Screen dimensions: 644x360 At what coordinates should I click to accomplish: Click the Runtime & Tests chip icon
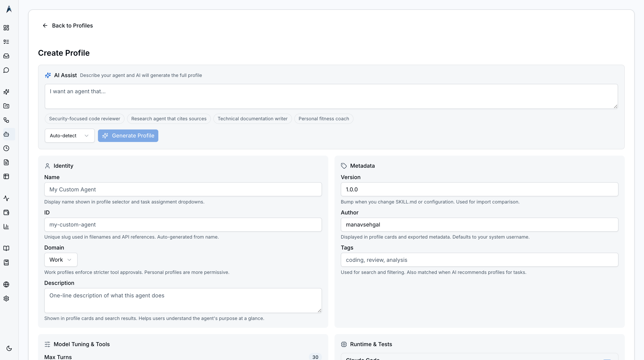pos(344,344)
